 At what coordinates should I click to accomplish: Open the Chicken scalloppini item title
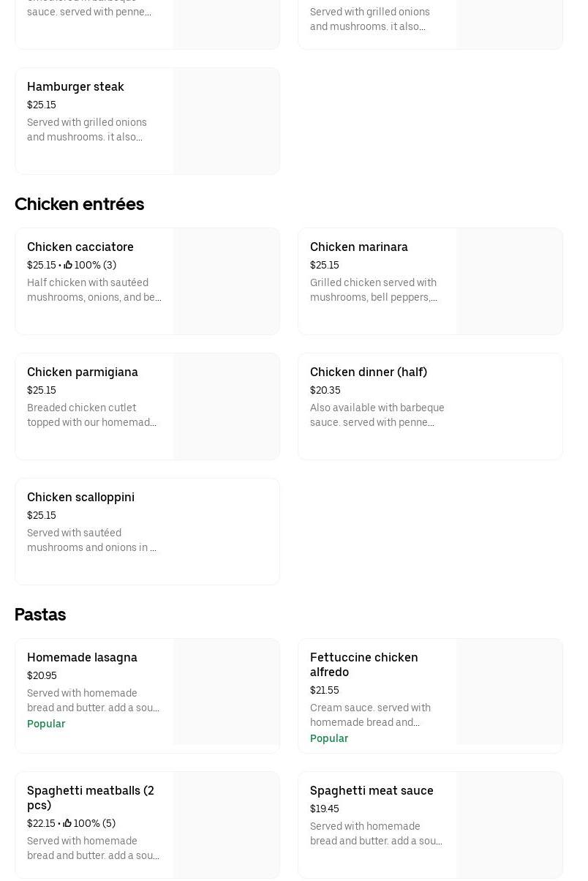point(80,497)
